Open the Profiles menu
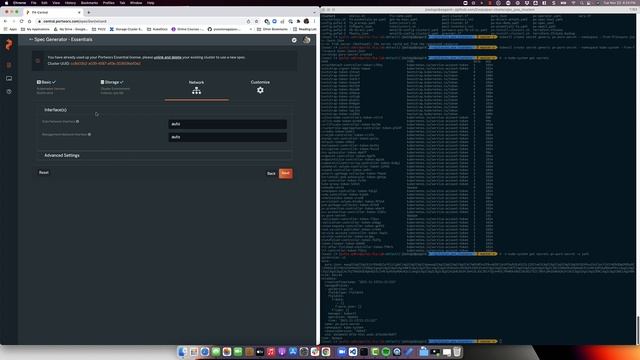This screenshot has width=640, height=360. click(x=109, y=3)
